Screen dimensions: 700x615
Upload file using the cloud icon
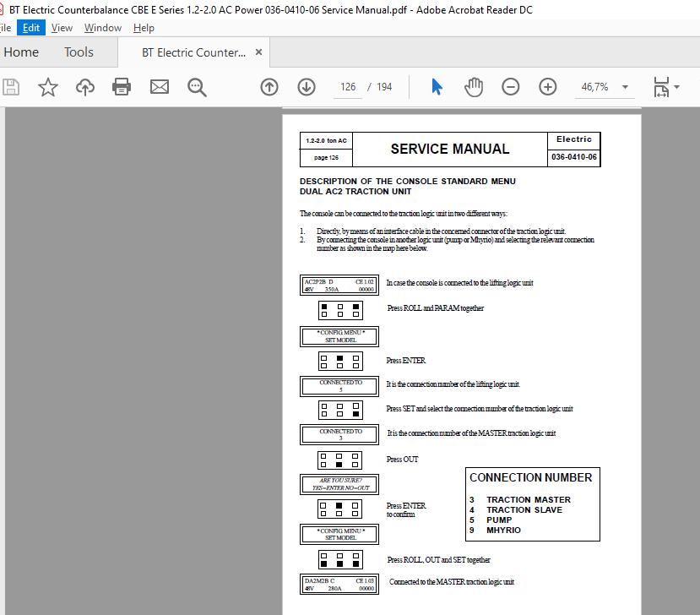point(84,87)
